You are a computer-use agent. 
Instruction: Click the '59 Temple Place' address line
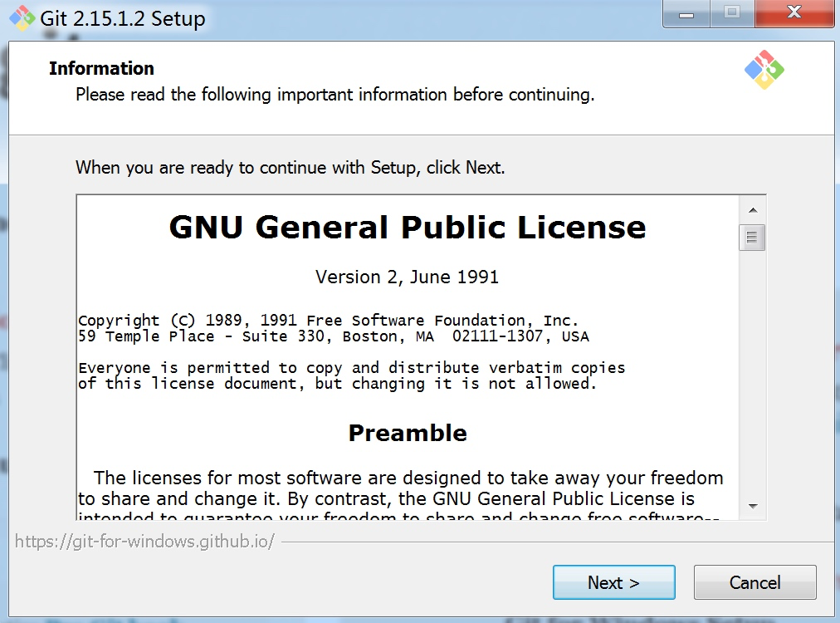(x=334, y=336)
